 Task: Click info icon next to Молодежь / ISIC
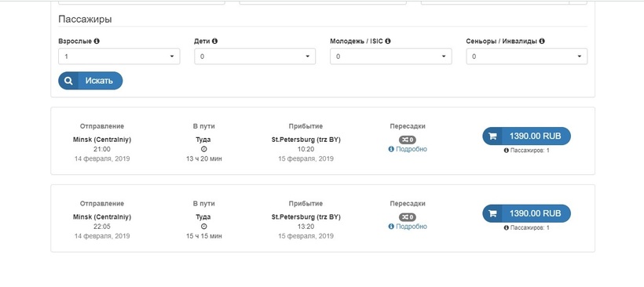388,42
